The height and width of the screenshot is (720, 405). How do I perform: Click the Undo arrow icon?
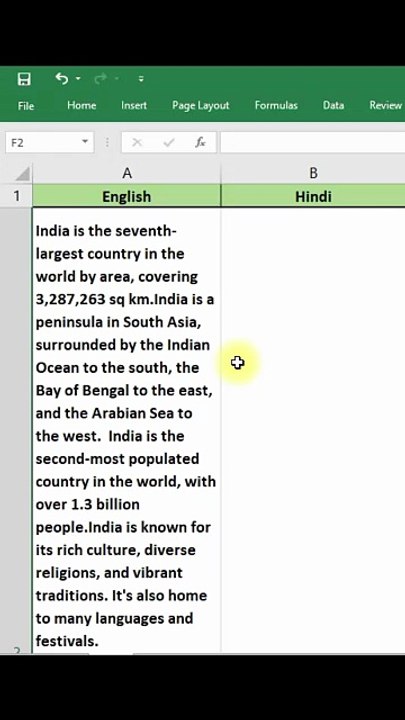click(x=62, y=79)
